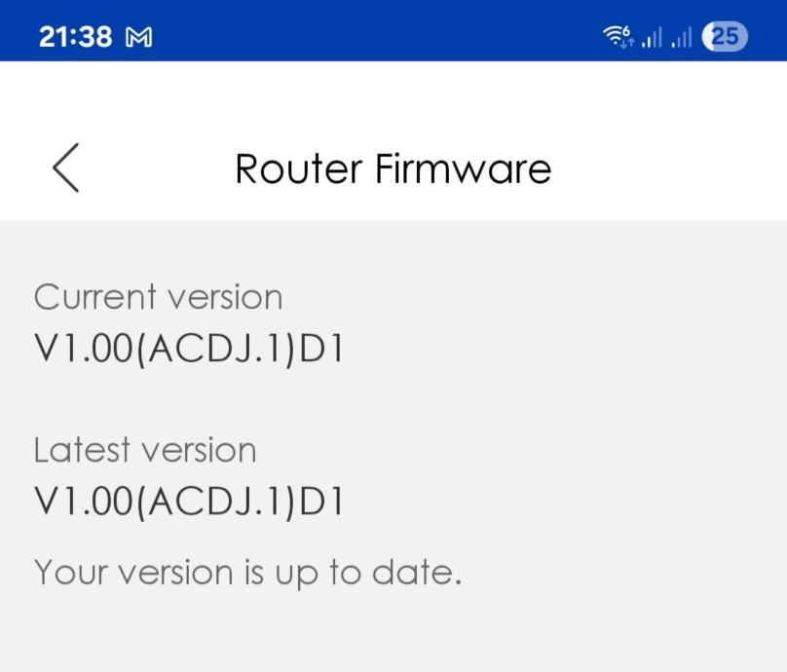Select the "Latest version" label

click(x=145, y=450)
